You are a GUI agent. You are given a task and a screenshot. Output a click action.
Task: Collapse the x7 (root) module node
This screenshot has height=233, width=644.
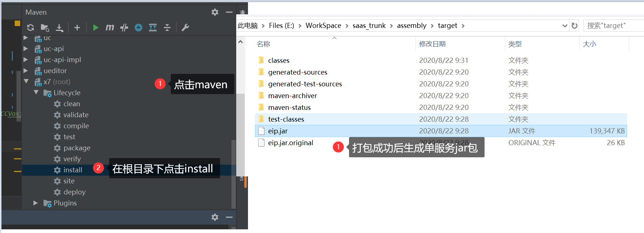[26, 82]
